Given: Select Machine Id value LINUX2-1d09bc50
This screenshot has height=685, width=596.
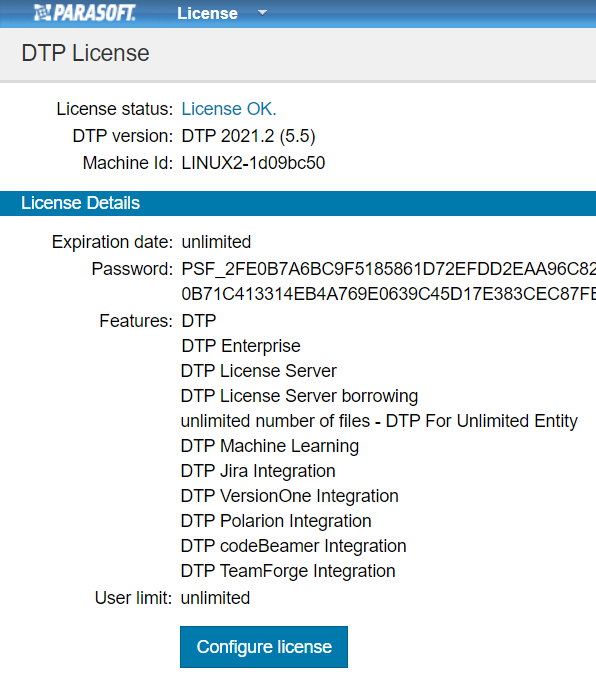Looking at the screenshot, I should point(253,163).
